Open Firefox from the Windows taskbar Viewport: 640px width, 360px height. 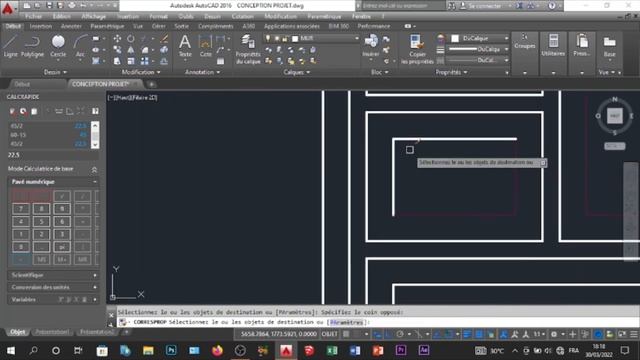(217, 350)
